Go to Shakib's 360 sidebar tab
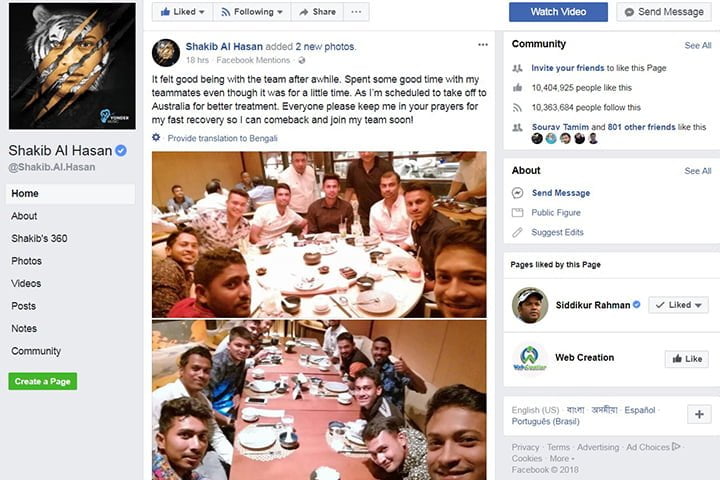 (36, 238)
